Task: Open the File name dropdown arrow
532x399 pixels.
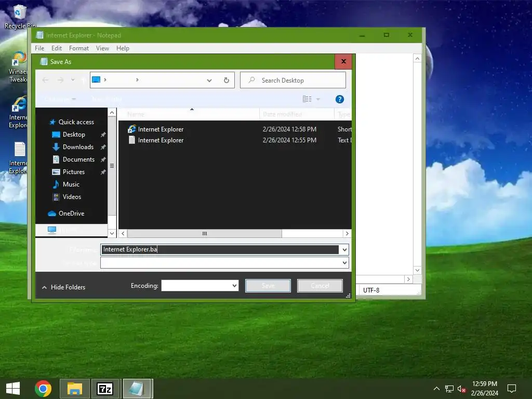Action: [x=344, y=250]
